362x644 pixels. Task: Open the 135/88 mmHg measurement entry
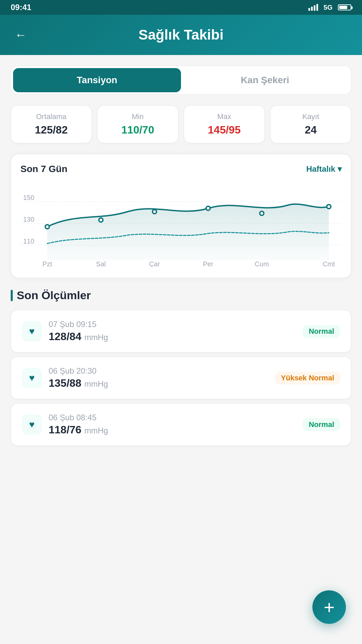coord(181,378)
